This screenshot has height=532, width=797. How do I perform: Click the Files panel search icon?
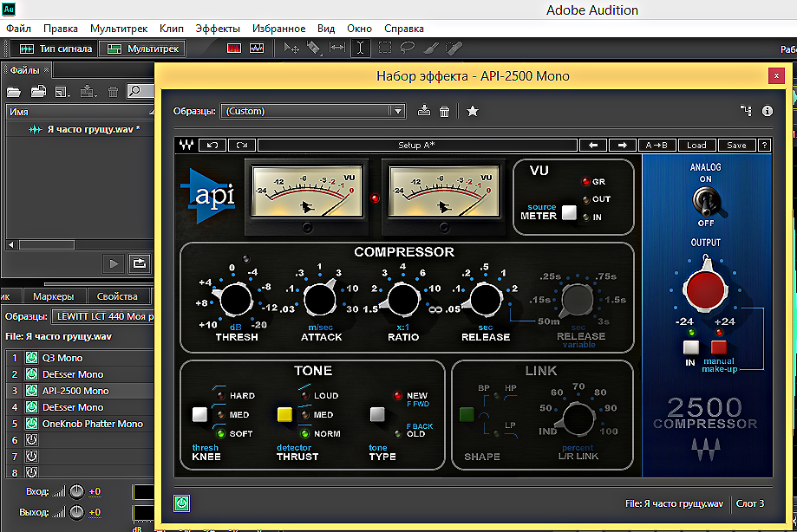click(134, 91)
